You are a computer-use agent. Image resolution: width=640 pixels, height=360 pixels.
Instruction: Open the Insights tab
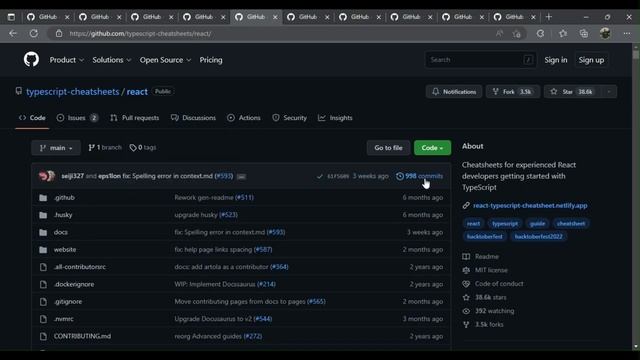click(x=335, y=118)
